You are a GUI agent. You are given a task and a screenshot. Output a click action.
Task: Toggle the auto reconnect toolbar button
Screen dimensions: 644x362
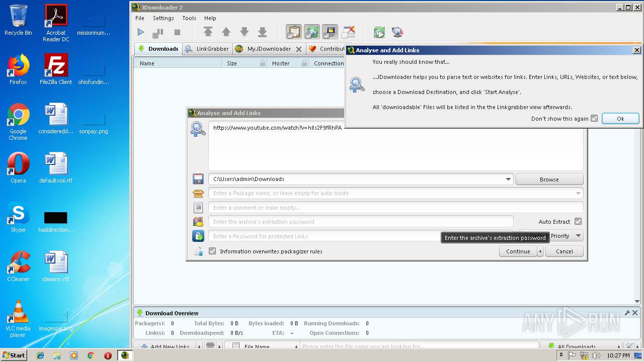pyautogui.click(x=312, y=32)
